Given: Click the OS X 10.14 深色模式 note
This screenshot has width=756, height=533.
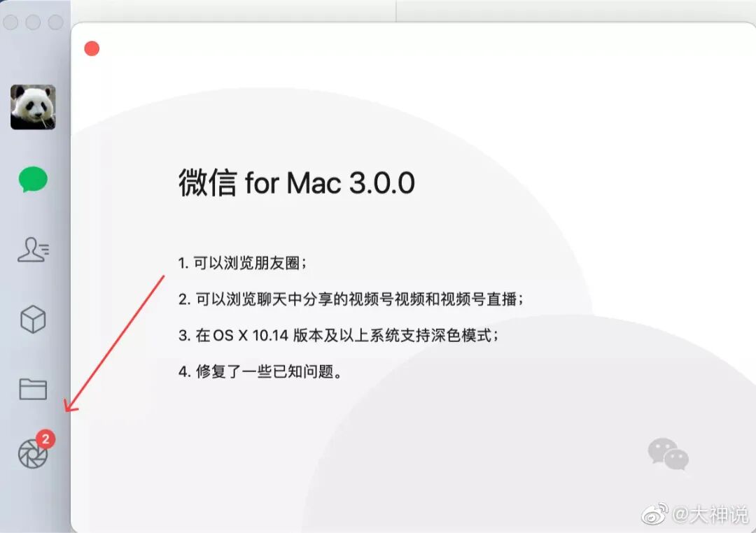Looking at the screenshot, I should click(339, 336).
